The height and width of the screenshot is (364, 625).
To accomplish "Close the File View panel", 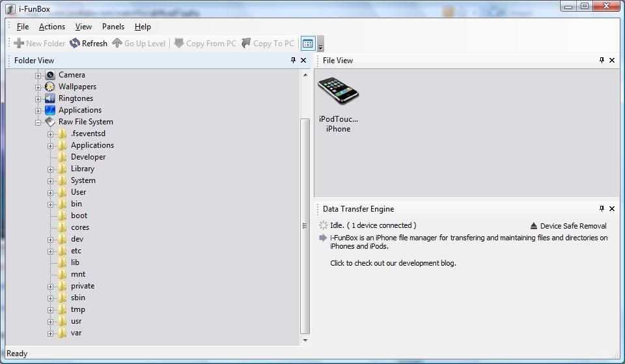I will (x=612, y=60).
